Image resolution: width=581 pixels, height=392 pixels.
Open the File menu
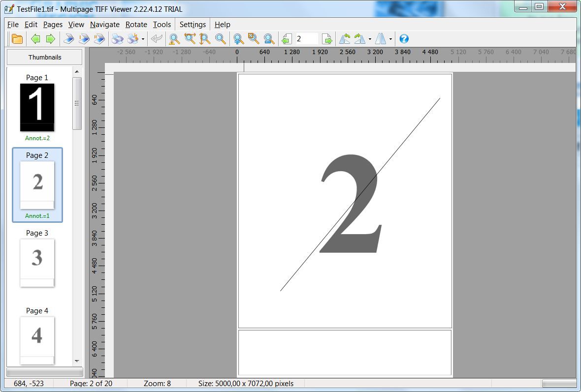pos(13,25)
